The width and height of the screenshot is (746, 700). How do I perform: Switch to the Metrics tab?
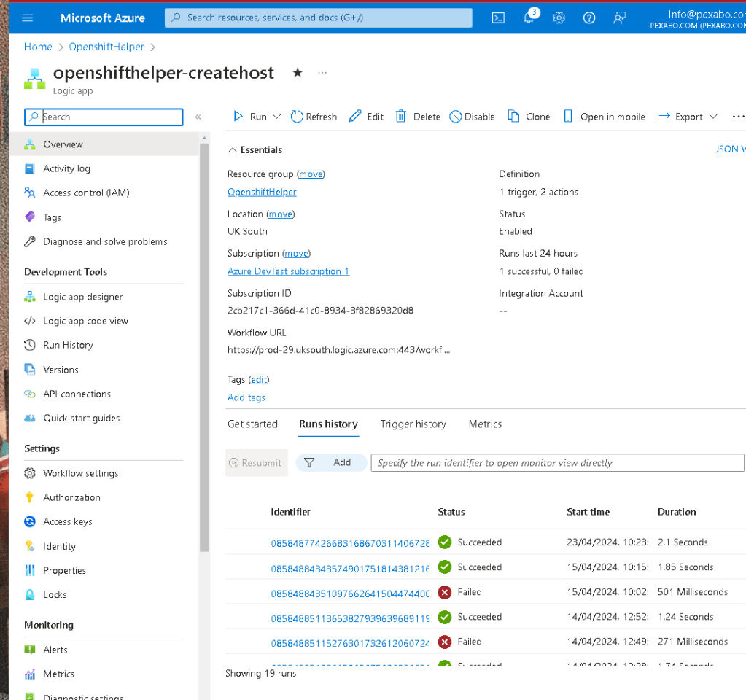pyautogui.click(x=485, y=424)
